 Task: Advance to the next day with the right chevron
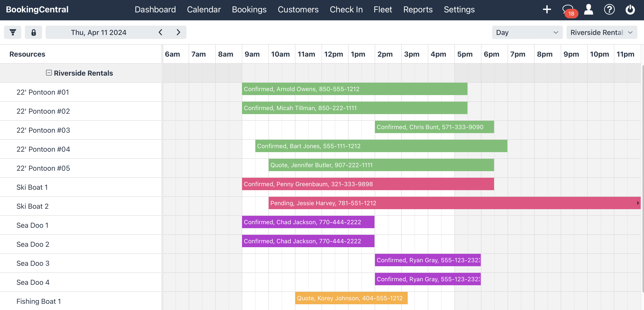(x=178, y=32)
